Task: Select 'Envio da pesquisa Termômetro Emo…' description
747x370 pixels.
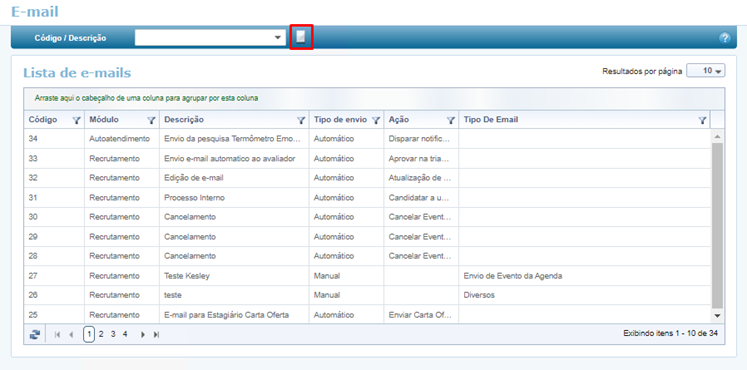Action: click(232, 139)
